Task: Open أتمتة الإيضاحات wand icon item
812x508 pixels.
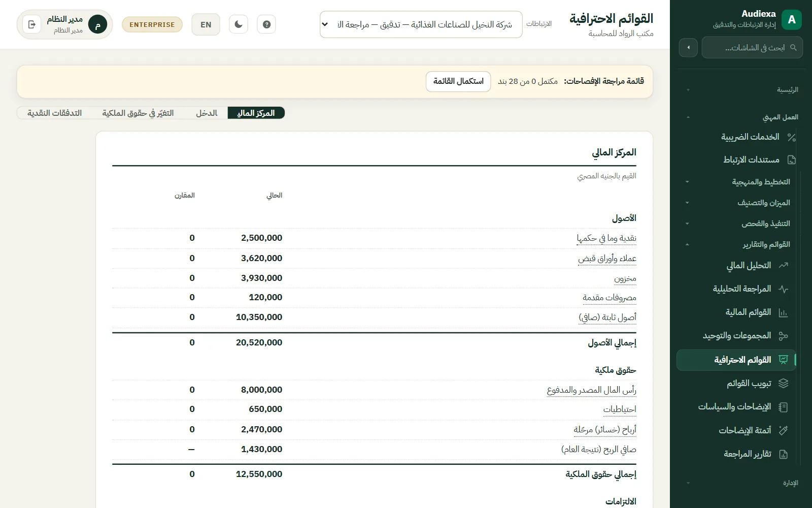Action: (x=737, y=430)
